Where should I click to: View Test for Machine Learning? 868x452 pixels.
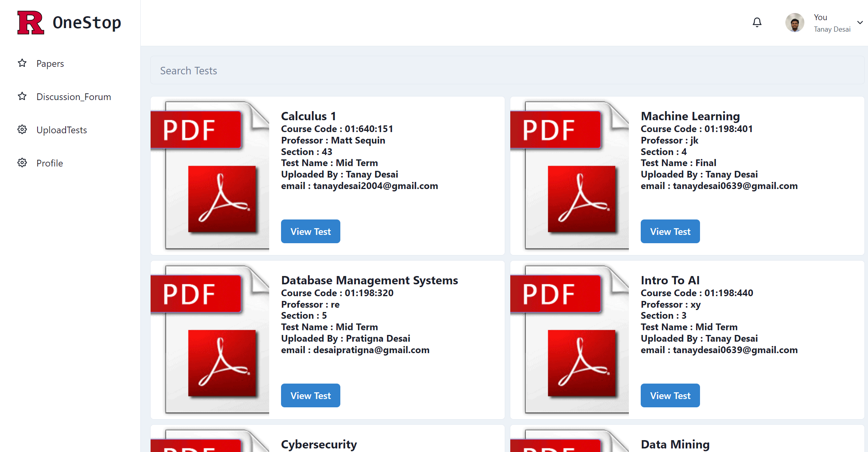coord(670,231)
